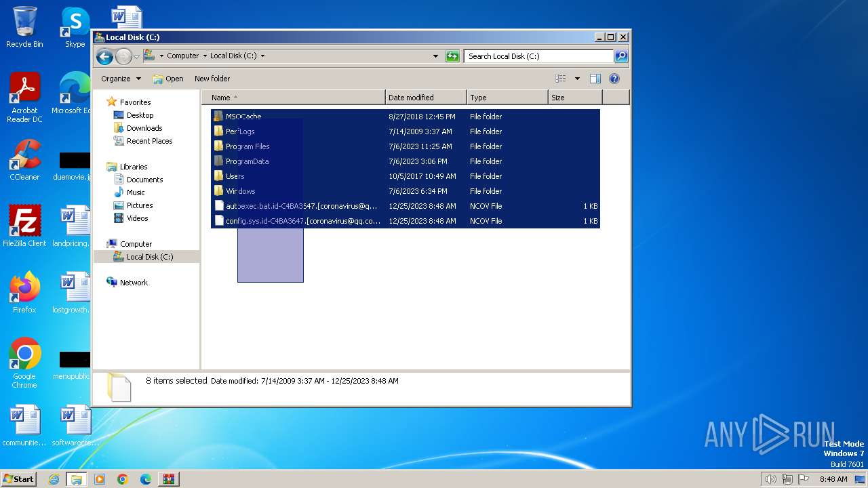Click the Action Center flag icon
Viewport: 868px width, 488px height.
tap(804, 479)
